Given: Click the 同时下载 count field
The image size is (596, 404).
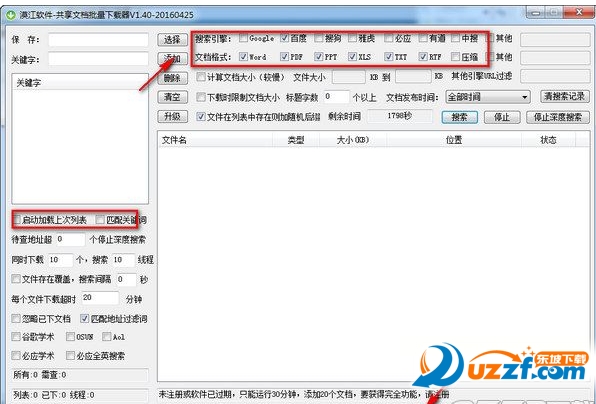Looking at the screenshot, I should (60, 260).
